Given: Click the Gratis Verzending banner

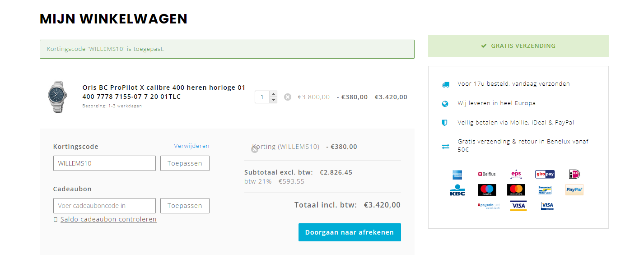Looking at the screenshot, I should (x=518, y=46).
